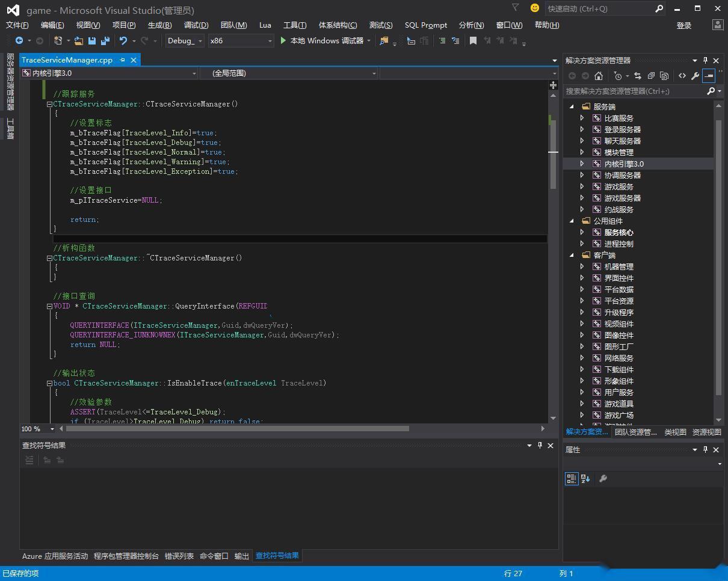Click the 登录 sign-in link

pos(683,25)
